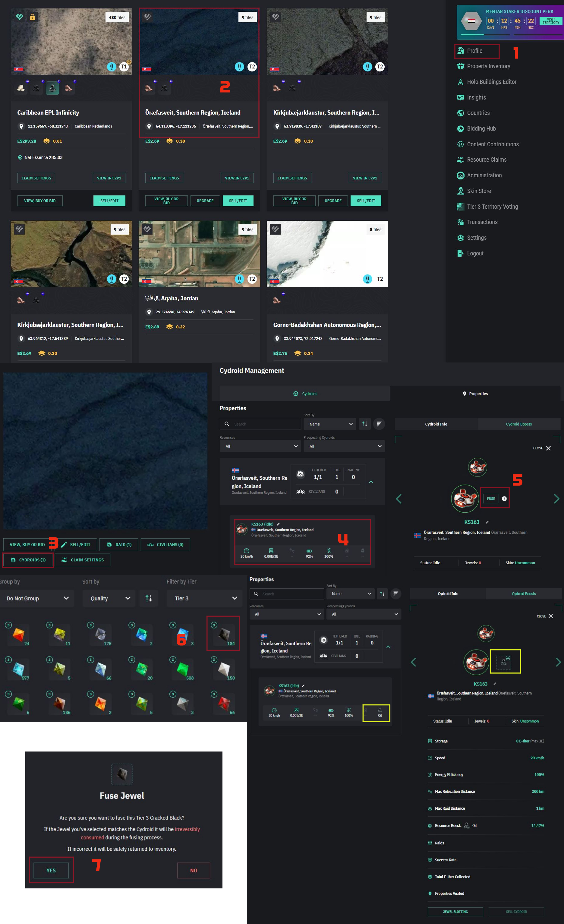This screenshot has width=564, height=924.
Task: Open Name sort dropdown under Cydroid Management heading
Action: [x=330, y=424]
